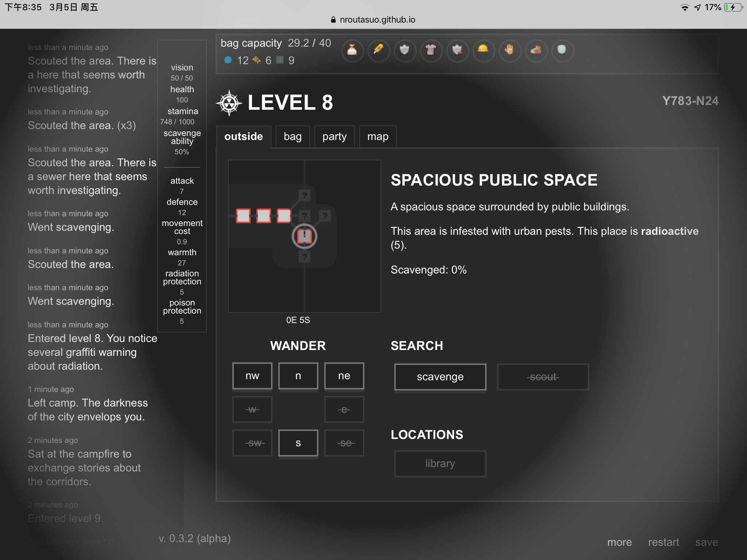Open the party tab
747x560 pixels.
(x=334, y=137)
